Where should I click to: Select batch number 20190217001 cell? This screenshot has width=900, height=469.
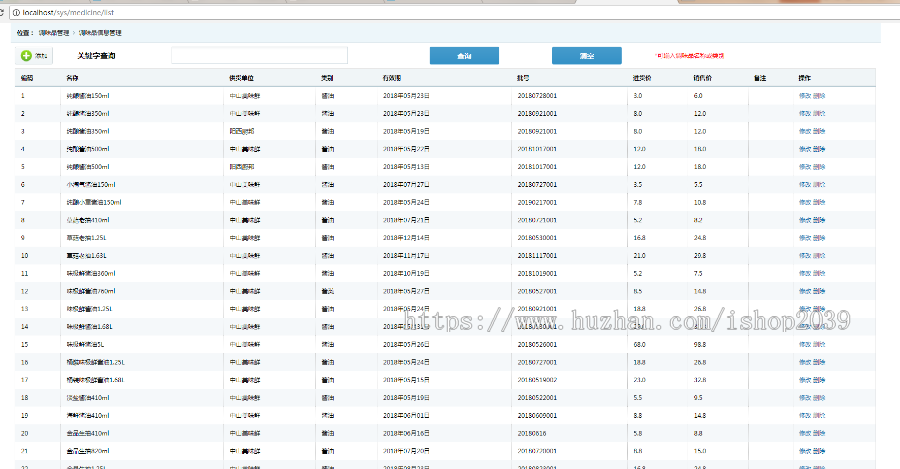point(537,203)
